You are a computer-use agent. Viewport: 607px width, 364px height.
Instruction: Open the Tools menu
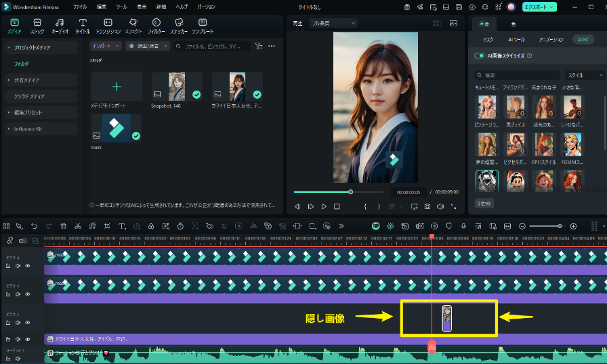(x=121, y=7)
